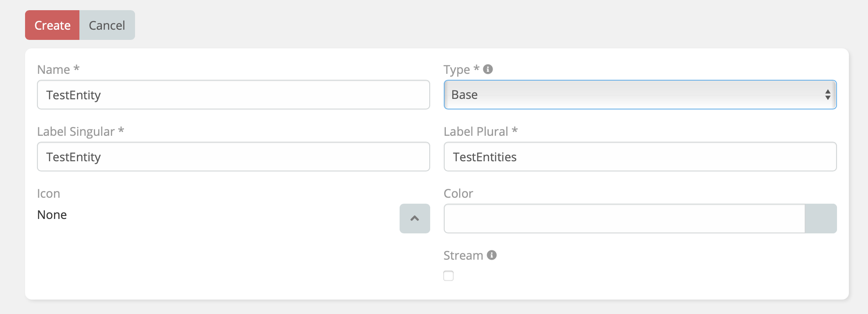
Task: Click the "Label Plural *" label
Action: click(x=480, y=132)
